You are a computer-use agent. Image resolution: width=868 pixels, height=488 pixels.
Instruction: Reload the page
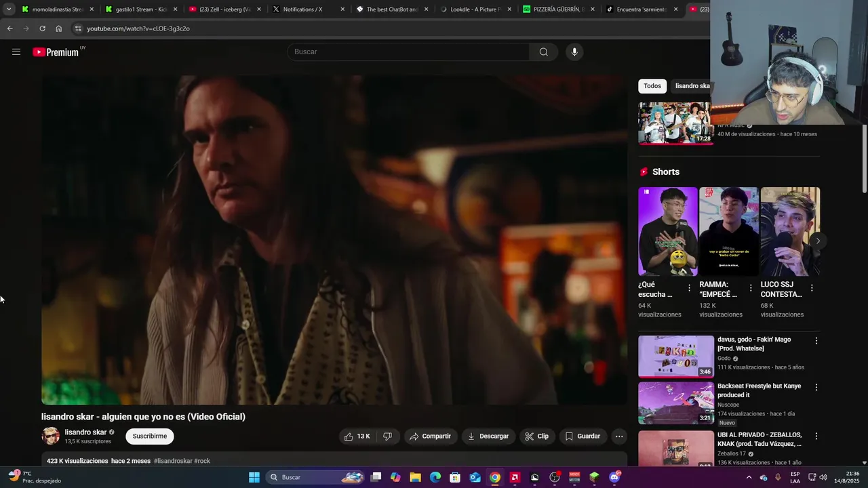[42, 28]
